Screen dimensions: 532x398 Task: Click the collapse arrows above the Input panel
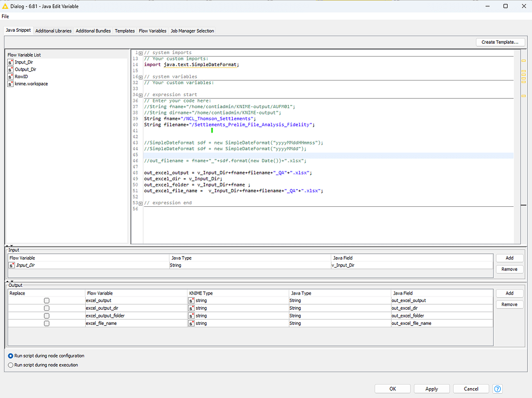click(9, 246)
